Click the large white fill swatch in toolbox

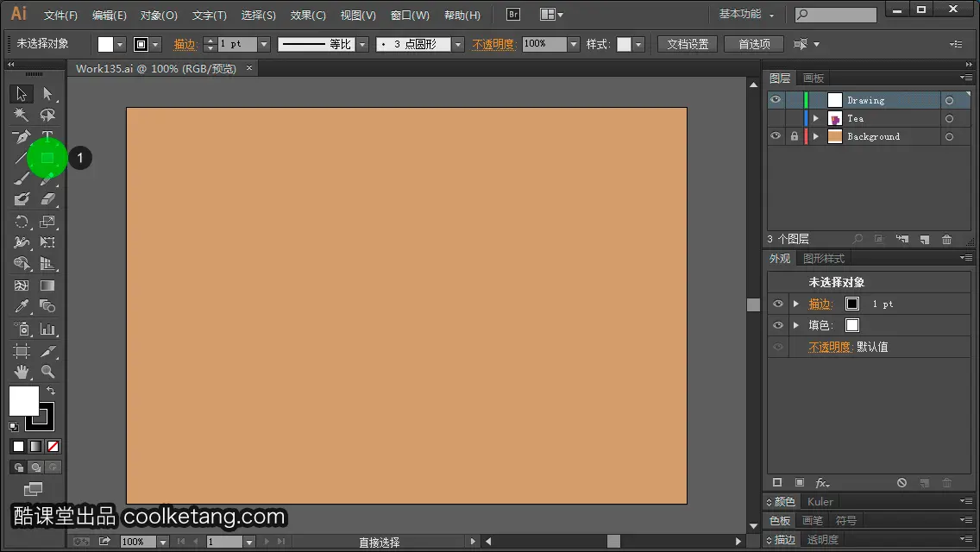(24, 401)
